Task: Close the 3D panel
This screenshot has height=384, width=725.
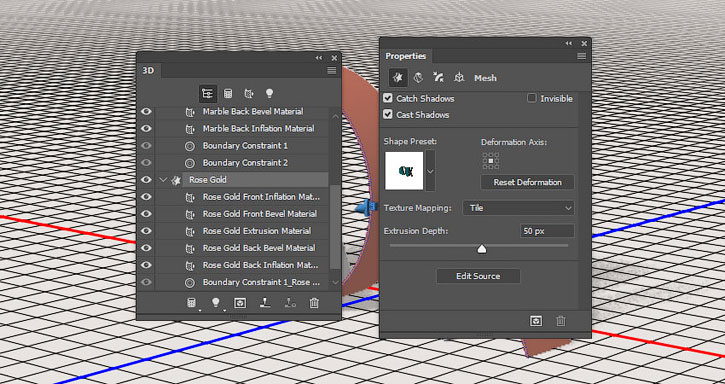Action: [334, 58]
